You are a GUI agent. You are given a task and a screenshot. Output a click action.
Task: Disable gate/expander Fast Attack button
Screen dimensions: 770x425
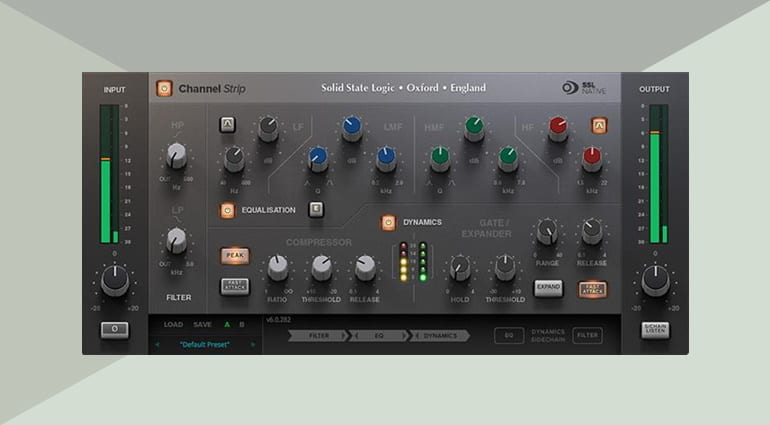click(593, 290)
